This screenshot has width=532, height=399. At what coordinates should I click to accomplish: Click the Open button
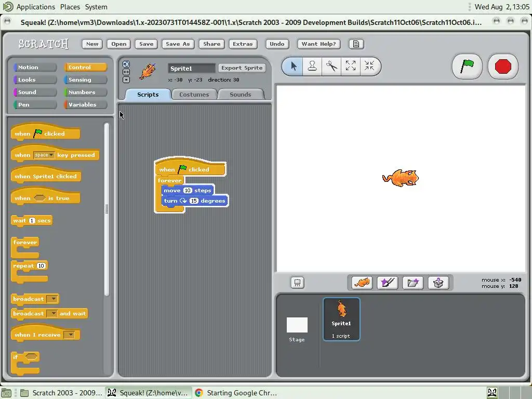point(119,44)
